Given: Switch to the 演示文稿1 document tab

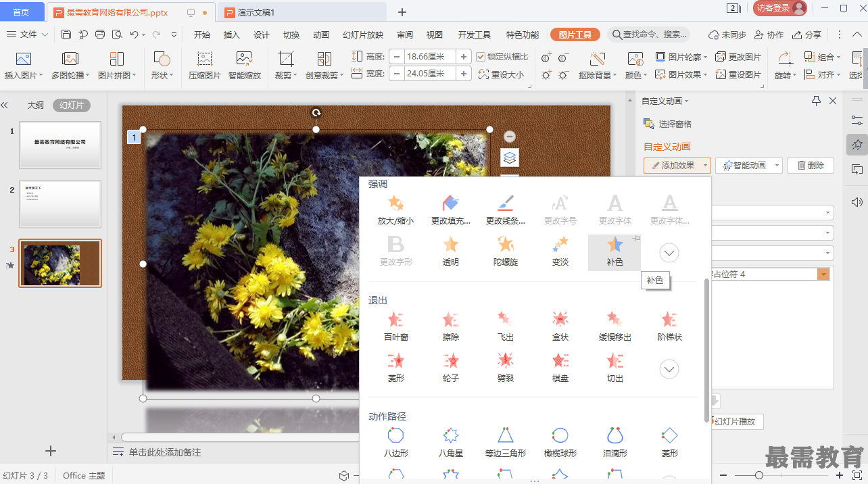Looking at the screenshot, I should [303, 12].
